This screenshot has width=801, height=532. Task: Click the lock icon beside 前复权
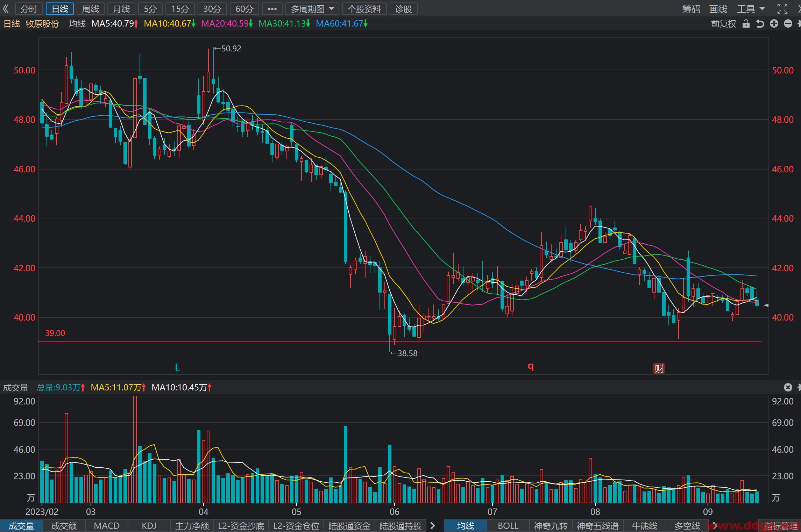tap(746, 24)
